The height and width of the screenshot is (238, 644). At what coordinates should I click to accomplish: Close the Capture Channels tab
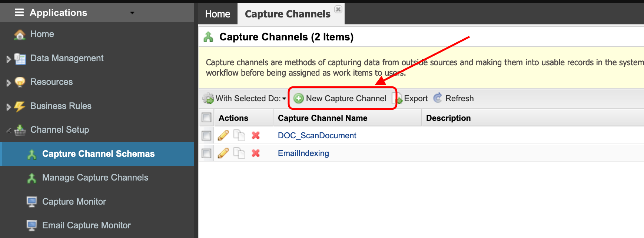coord(338,9)
